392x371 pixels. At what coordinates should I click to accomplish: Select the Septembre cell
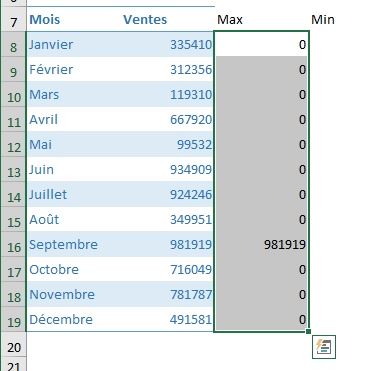[74, 244]
